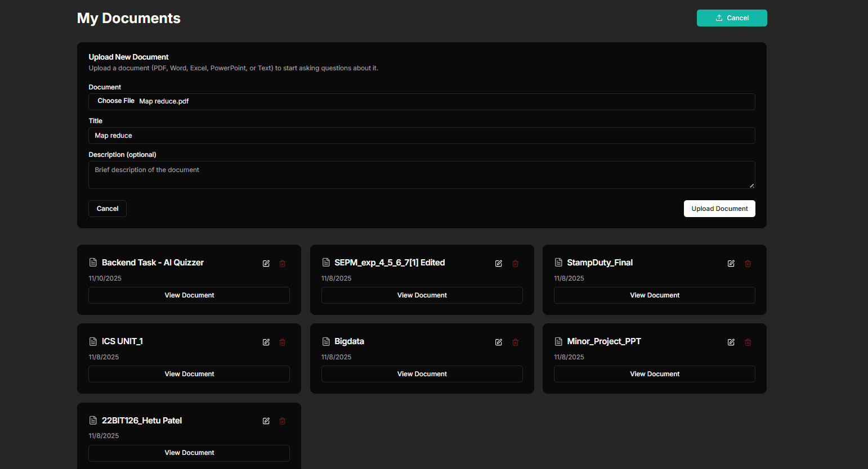The image size is (868, 469).
Task: Click the 11/10/2025 date text
Action: (105, 278)
